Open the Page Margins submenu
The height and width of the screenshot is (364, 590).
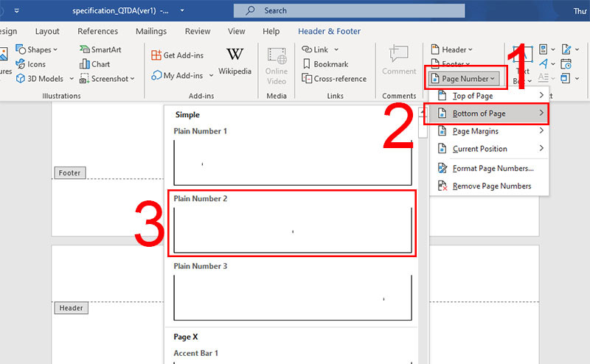coord(489,131)
